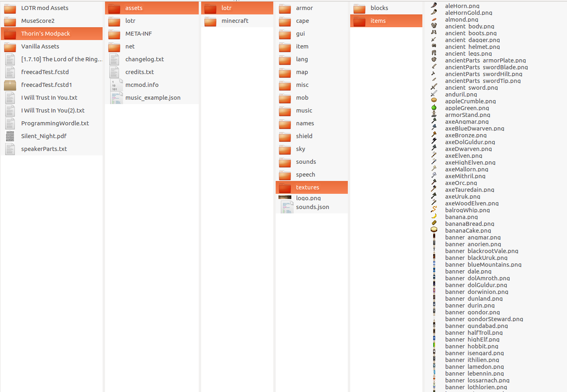Screen dimensions: 567x392
Task: Select the file freecadTest.fcstd
Action: (52, 72)
